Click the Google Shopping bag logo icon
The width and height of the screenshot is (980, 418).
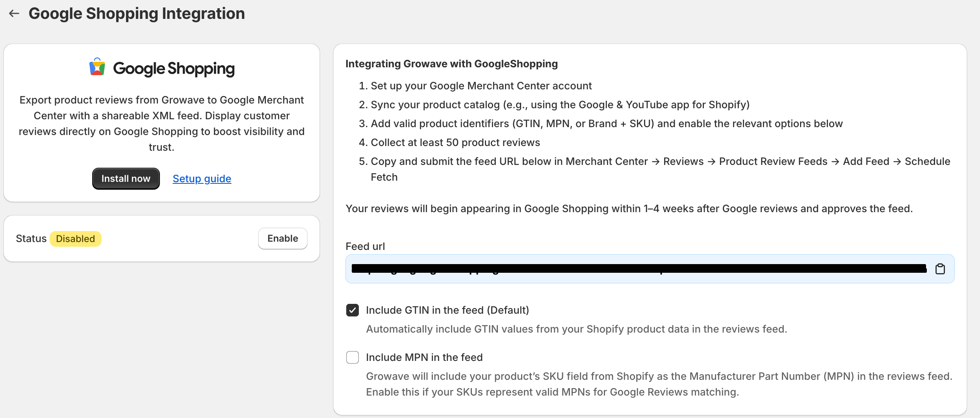pyautogui.click(x=97, y=67)
